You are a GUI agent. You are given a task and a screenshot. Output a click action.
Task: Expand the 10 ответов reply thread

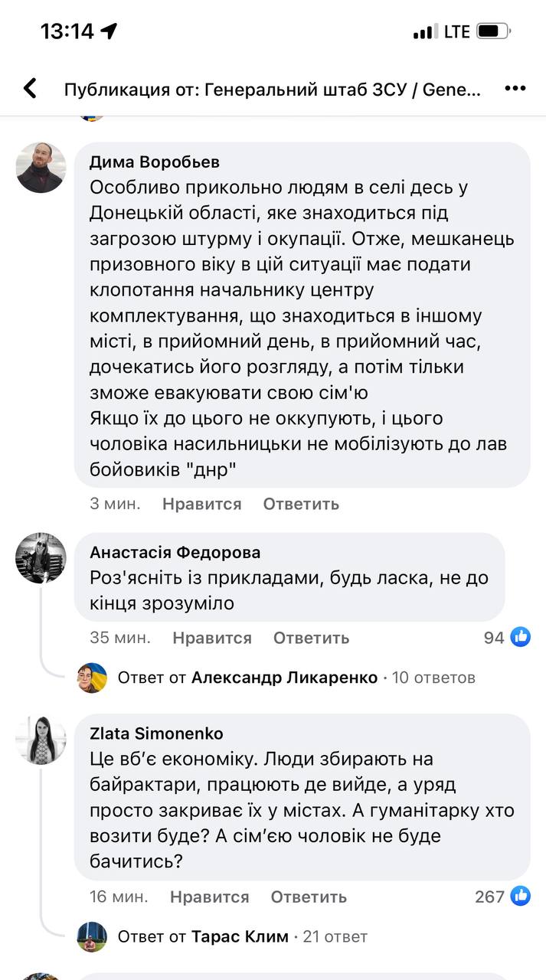point(433,678)
